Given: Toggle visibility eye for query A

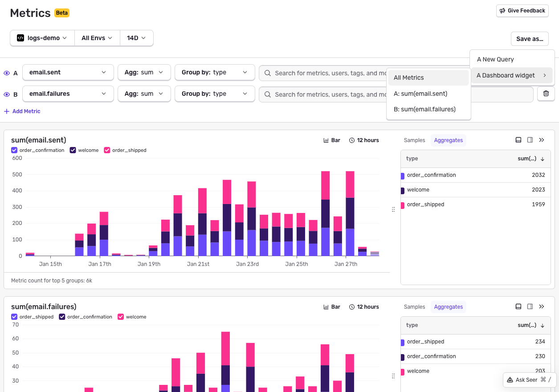Looking at the screenshot, I should tap(7, 73).
